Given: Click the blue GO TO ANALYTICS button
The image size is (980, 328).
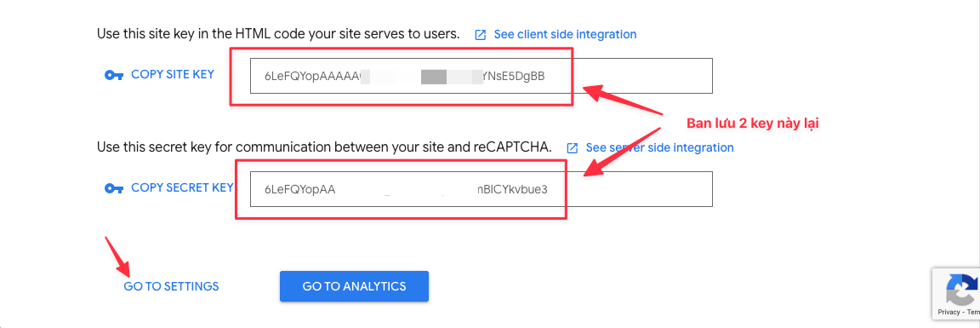Looking at the screenshot, I should [x=355, y=286].
